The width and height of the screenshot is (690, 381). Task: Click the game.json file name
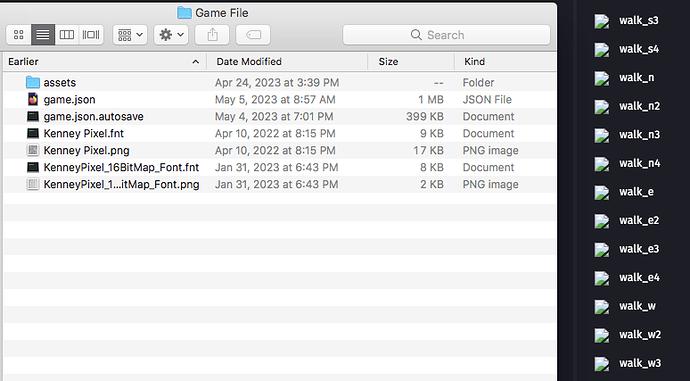tap(70, 100)
